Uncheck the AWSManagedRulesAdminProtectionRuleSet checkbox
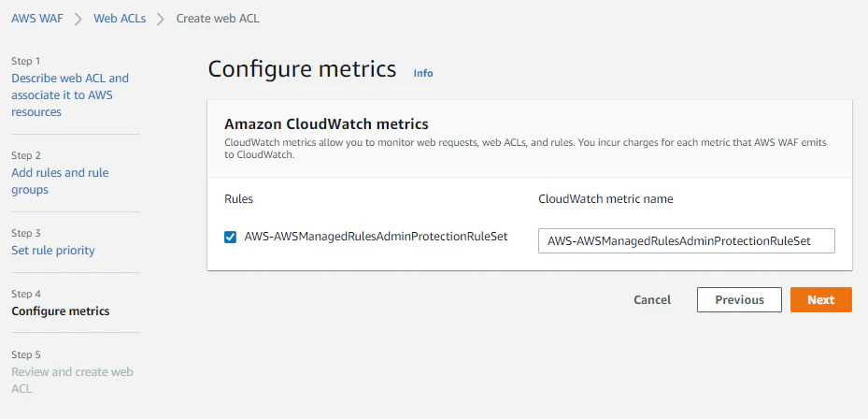 [231, 238]
